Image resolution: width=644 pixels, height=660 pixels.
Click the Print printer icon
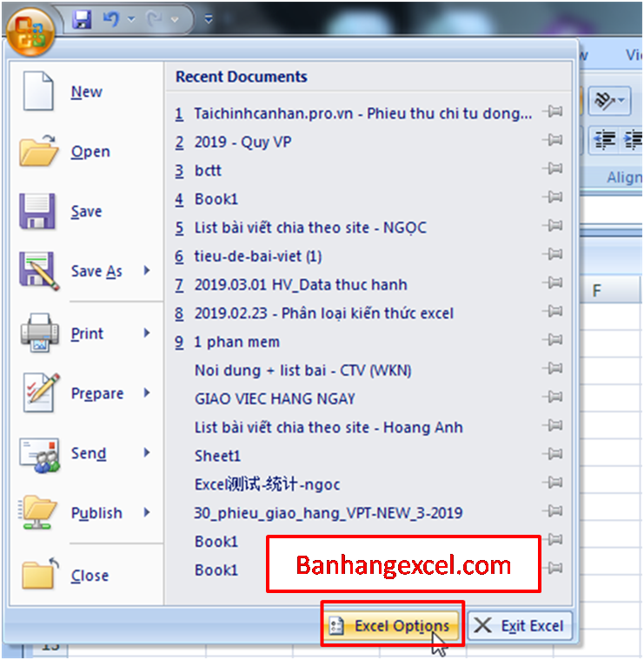coord(39,332)
